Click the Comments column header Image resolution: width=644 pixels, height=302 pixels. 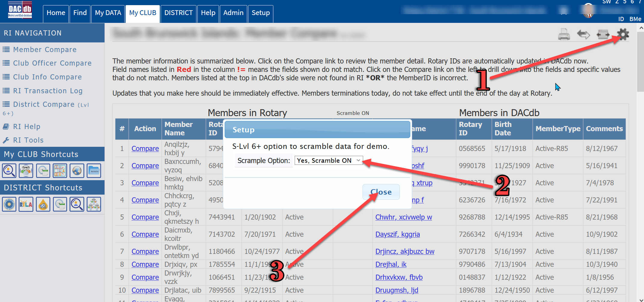pos(604,129)
